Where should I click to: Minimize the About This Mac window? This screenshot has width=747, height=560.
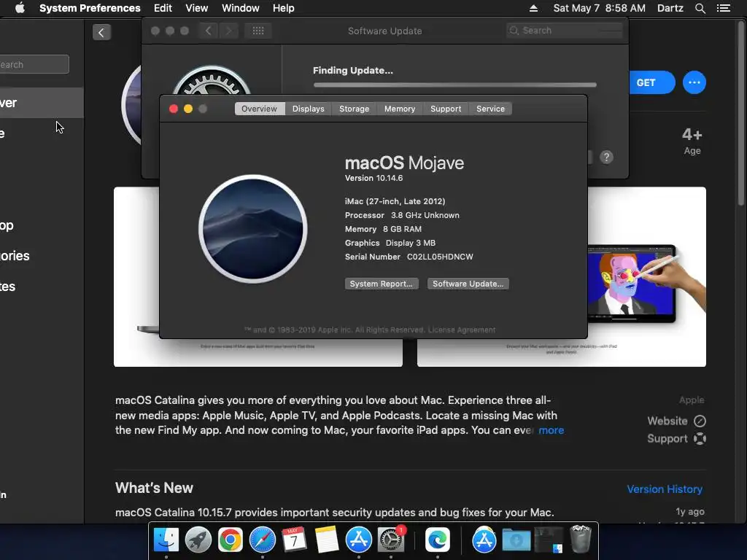pyautogui.click(x=188, y=109)
